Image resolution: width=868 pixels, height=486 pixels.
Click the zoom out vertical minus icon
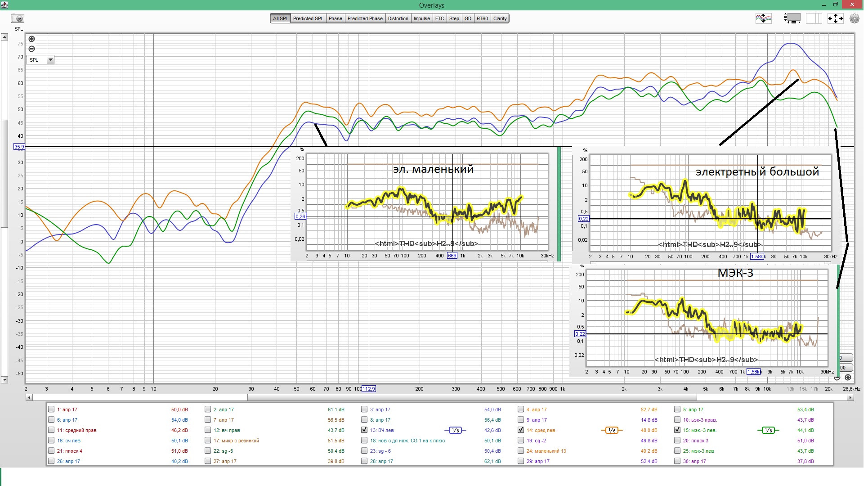(x=31, y=49)
